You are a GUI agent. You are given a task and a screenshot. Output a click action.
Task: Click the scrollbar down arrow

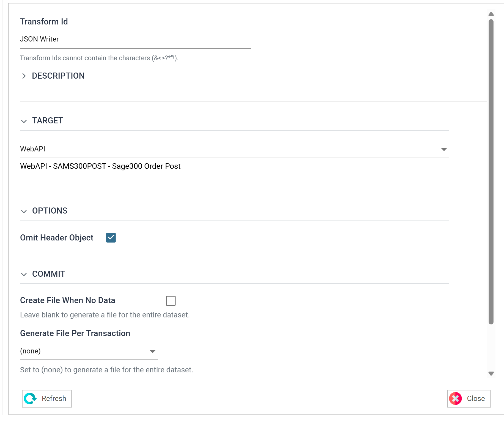(x=491, y=373)
